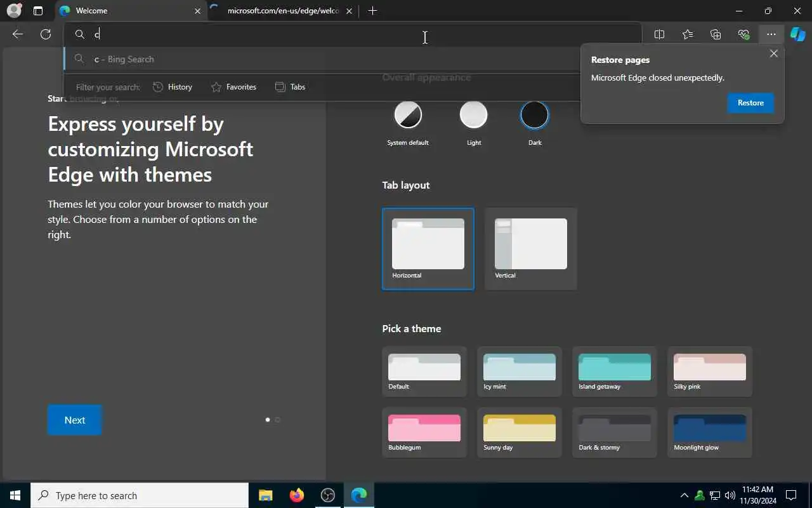The image size is (812, 508).
Task: Open the Collections toolbar icon
Action: [716, 34]
